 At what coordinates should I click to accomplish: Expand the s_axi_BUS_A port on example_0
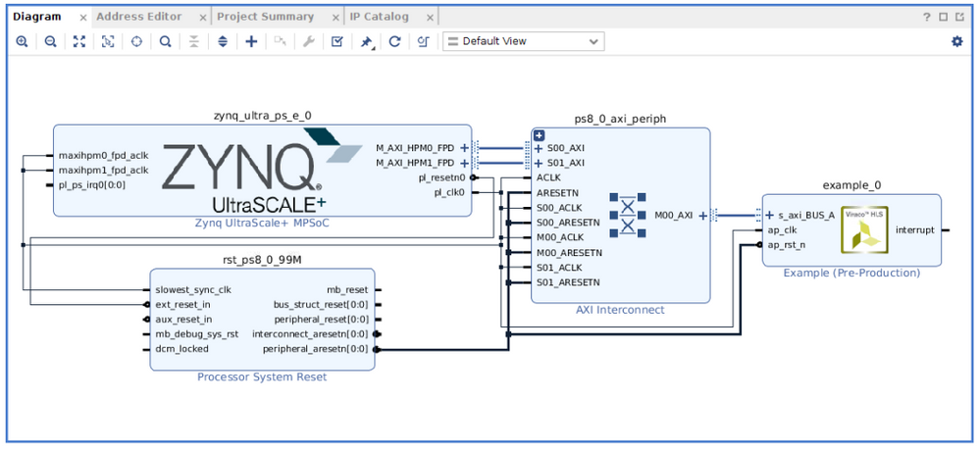pyautogui.click(x=770, y=215)
